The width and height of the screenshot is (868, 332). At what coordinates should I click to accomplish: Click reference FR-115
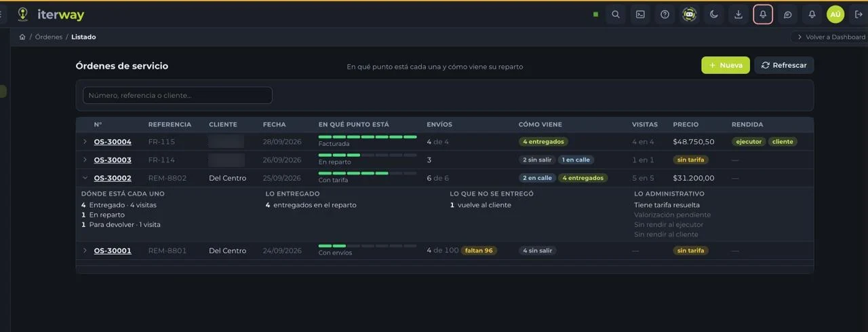pos(161,142)
